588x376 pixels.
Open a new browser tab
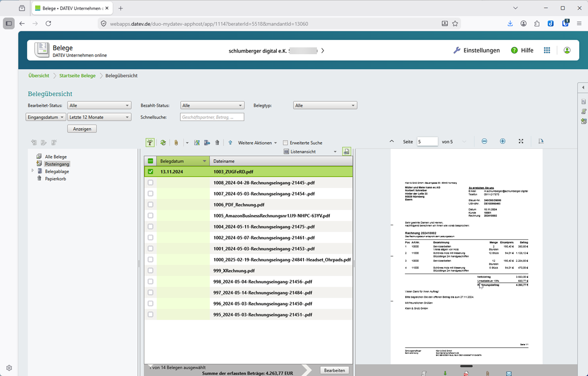(121, 8)
